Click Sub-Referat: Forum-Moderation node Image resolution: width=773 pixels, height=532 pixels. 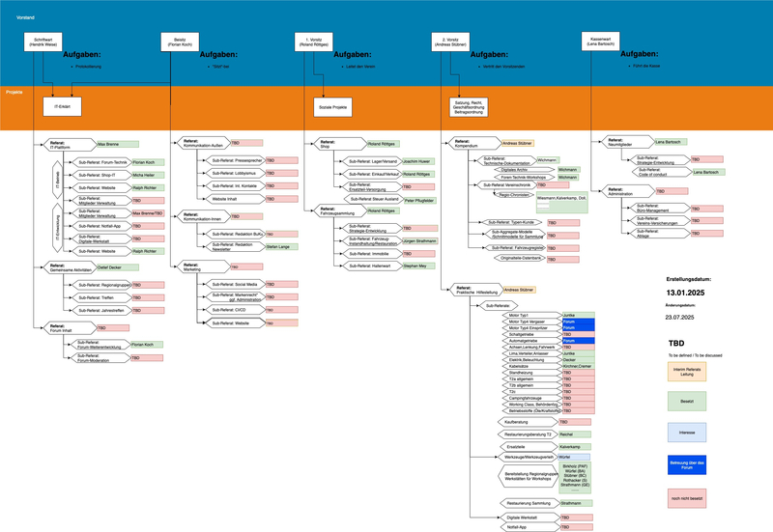pos(101,357)
